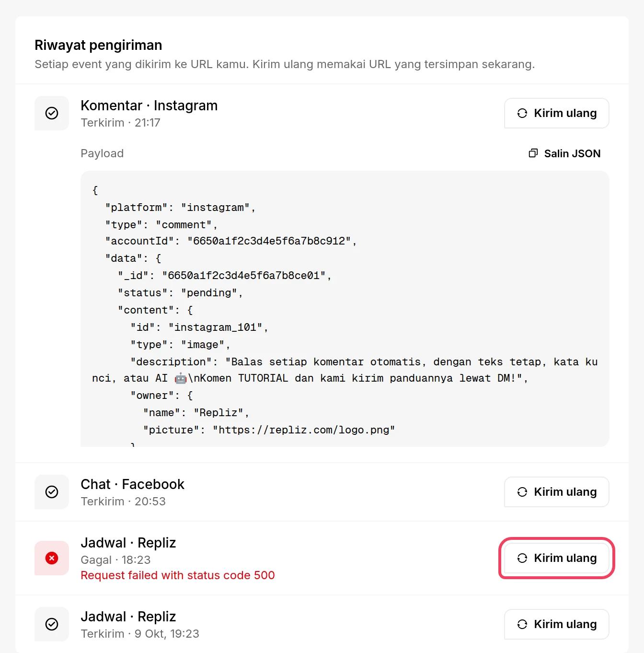Click the success check icon for Komentar Instagram

(52, 113)
